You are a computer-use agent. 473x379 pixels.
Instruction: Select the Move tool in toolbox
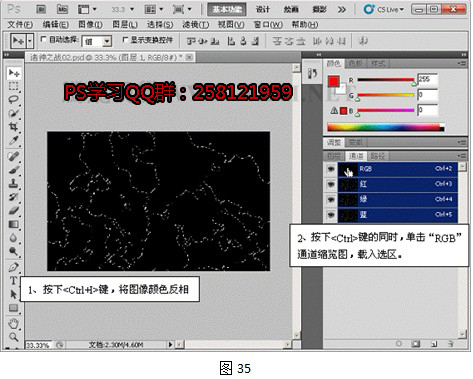[14, 73]
